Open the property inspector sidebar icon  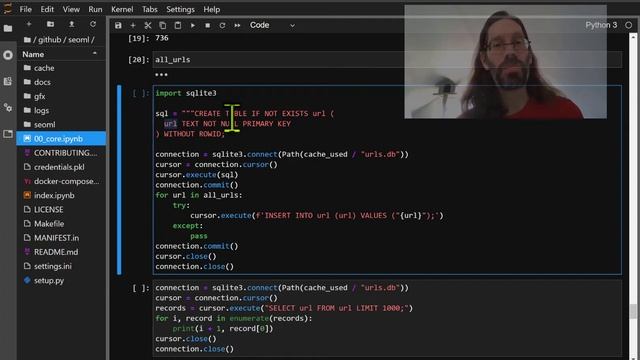(8, 108)
